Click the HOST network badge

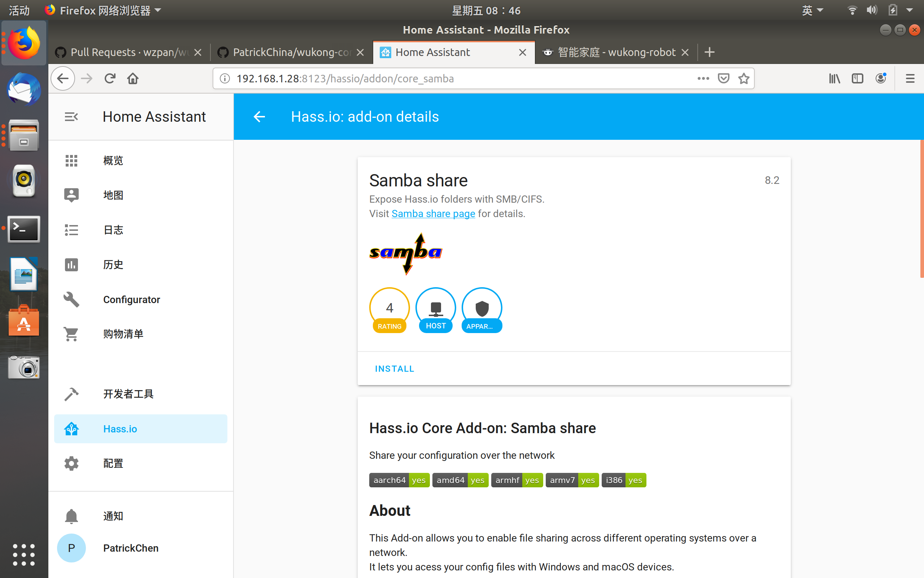[x=436, y=310]
